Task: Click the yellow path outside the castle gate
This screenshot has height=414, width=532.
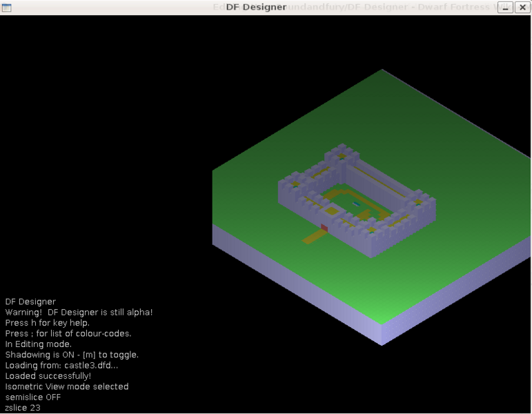Action: coord(314,236)
